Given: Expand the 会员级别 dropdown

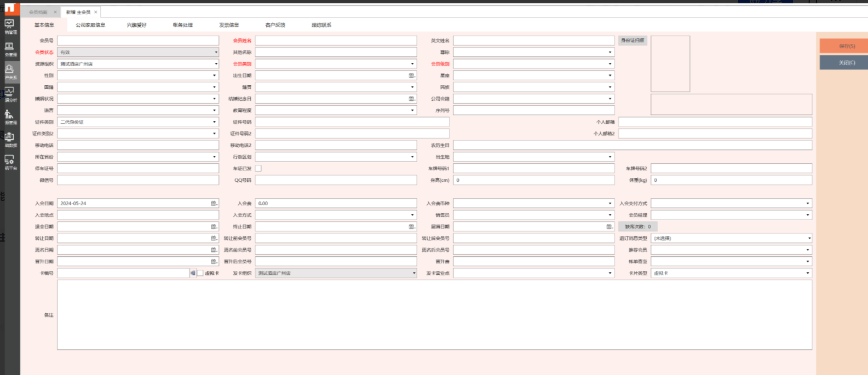Looking at the screenshot, I should [x=610, y=64].
